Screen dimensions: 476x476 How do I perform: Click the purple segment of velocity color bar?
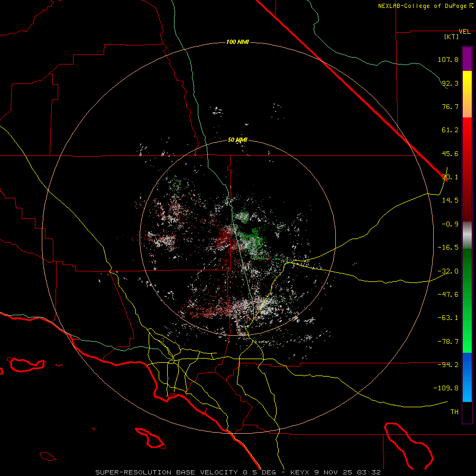(467, 59)
